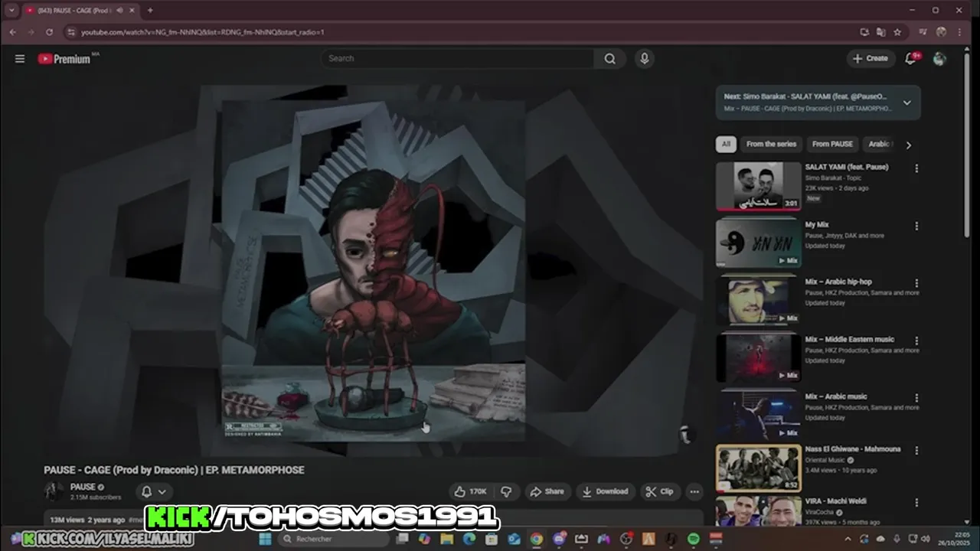Download the video
This screenshot has width=980, height=551.
[x=605, y=491]
